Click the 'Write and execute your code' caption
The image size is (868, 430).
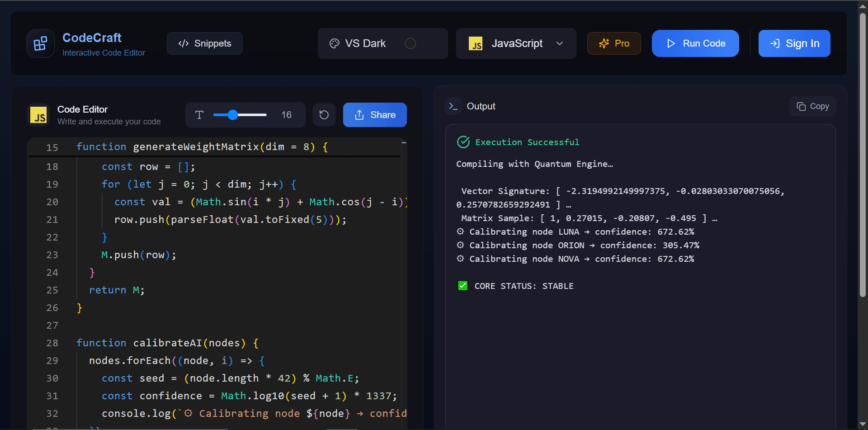[109, 122]
